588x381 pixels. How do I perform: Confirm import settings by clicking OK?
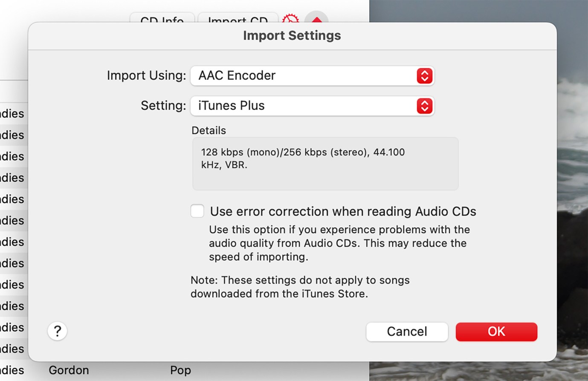[x=496, y=332]
